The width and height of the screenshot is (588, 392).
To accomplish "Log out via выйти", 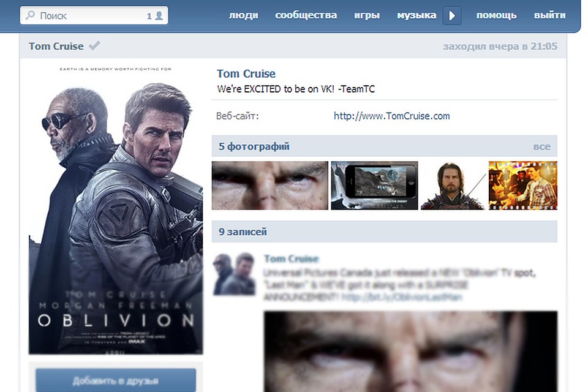I will 550,15.
